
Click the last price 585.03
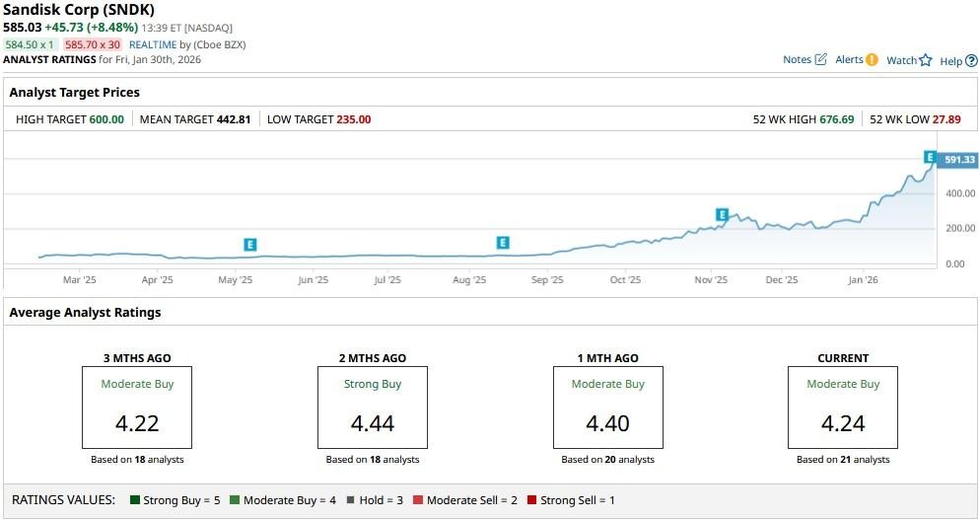[23, 28]
